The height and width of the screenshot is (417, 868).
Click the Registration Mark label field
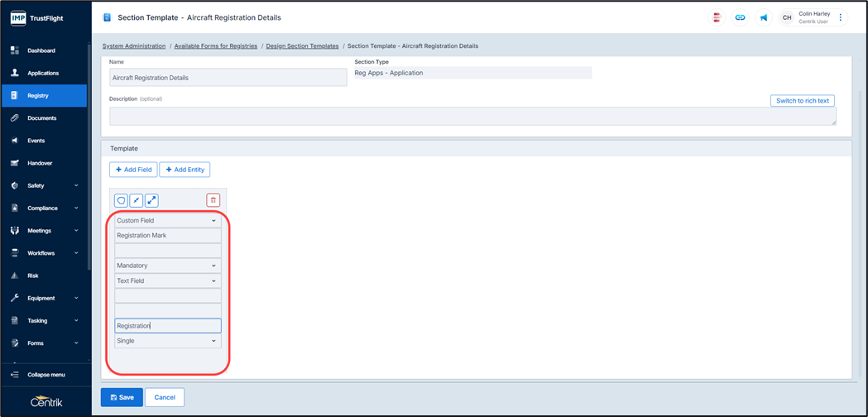pyautogui.click(x=168, y=235)
